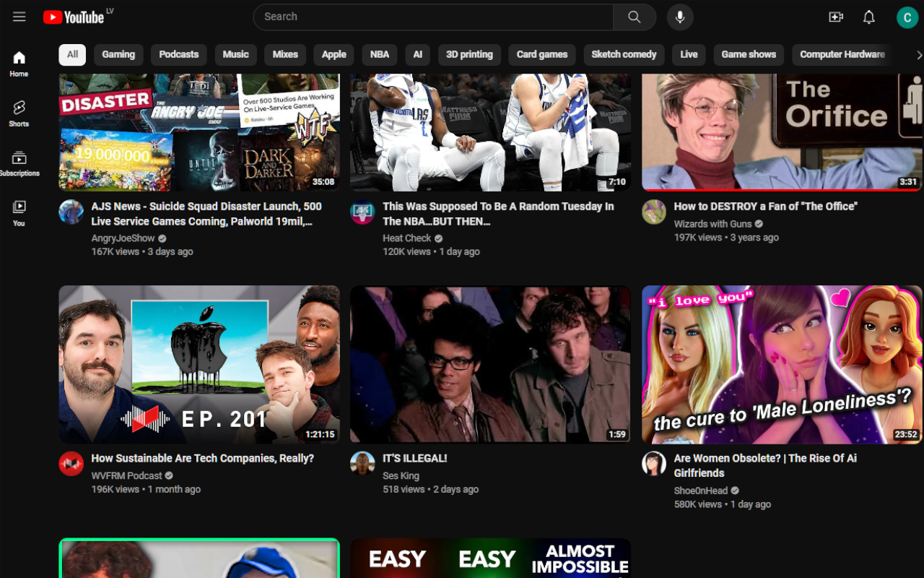Viewport: 924px width, 578px height.
Task: Visit the Heat Check channel name link
Action: coord(406,238)
